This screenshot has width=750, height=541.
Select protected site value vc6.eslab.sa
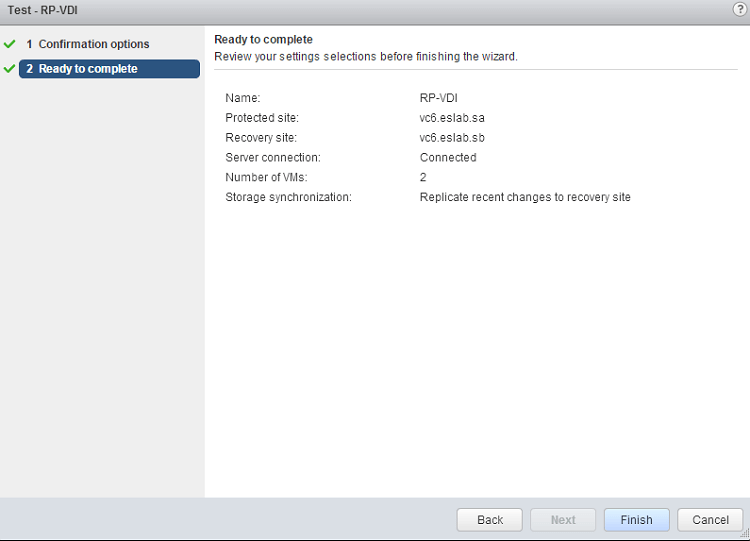click(452, 118)
